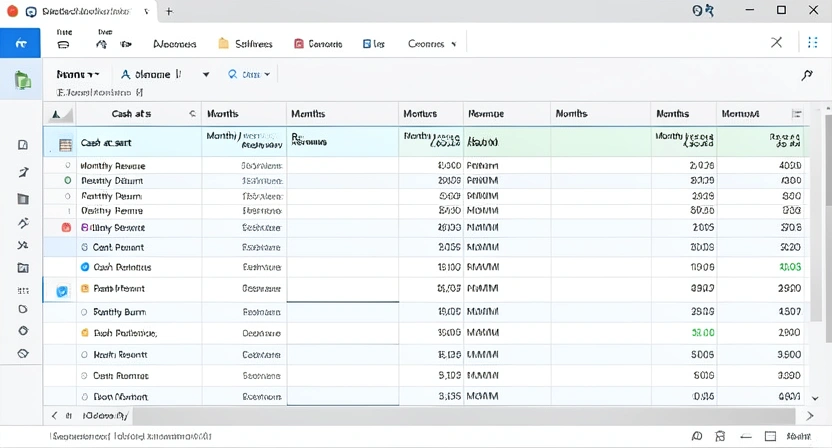Open the blue square icon in the toolbar

[x=367, y=44]
